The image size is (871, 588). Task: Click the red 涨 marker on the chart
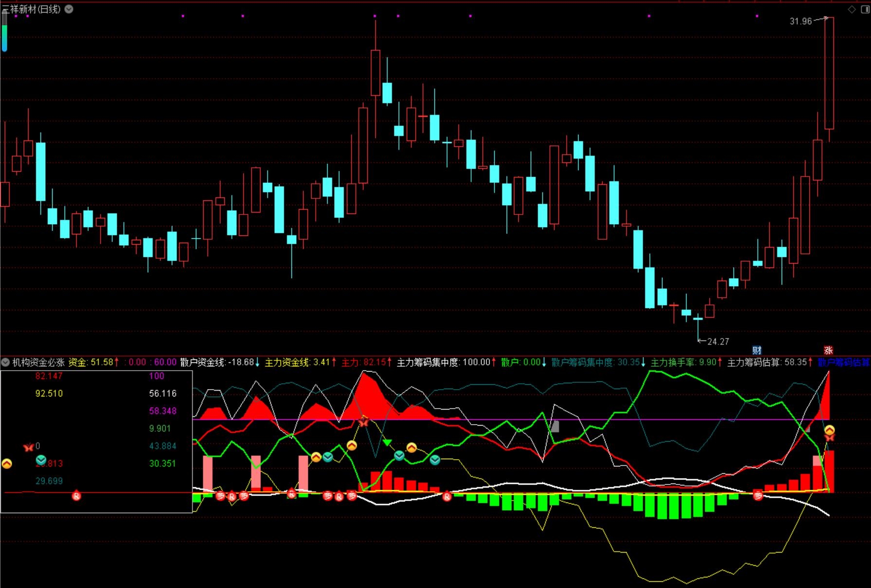coord(829,350)
